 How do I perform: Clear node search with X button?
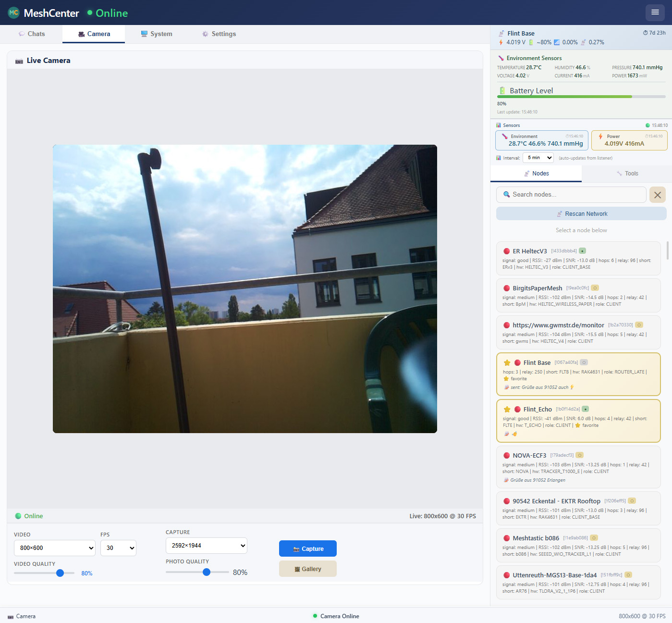click(658, 195)
